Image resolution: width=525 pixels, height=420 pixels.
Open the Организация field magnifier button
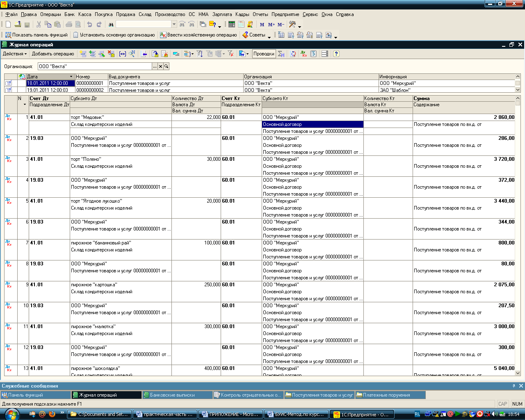(166, 66)
